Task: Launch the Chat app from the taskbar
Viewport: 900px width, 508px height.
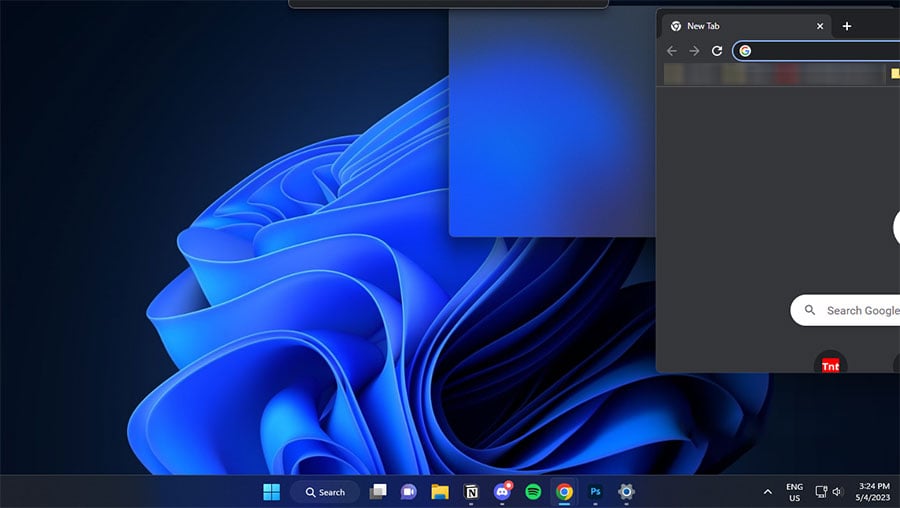Action: 408,492
